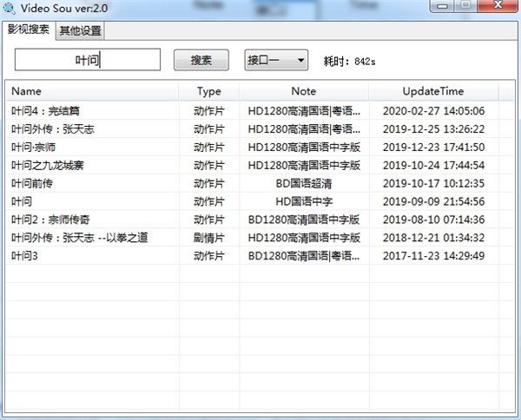The width and height of the screenshot is (521, 420).
Task: Select the row 叶问2：宗师传奇
Action: (260, 220)
